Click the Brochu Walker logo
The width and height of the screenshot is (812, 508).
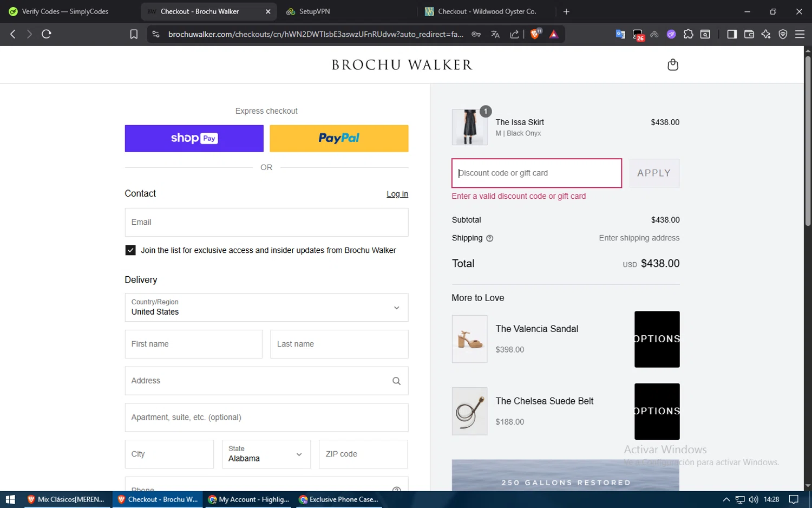click(x=402, y=65)
